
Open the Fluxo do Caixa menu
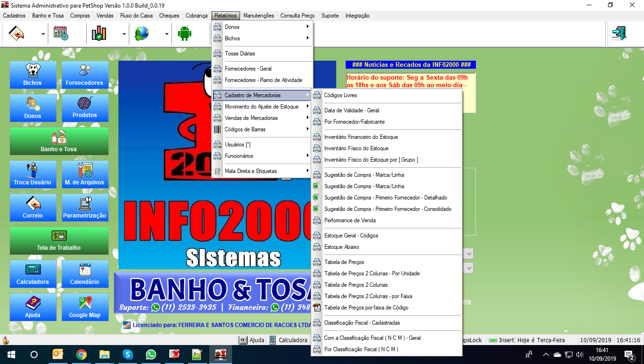(x=136, y=16)
